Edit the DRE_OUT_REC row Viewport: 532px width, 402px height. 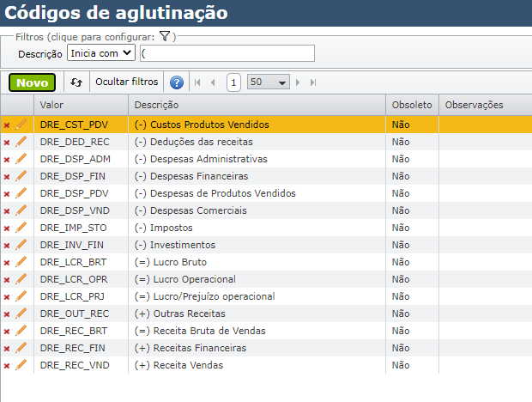21,314
